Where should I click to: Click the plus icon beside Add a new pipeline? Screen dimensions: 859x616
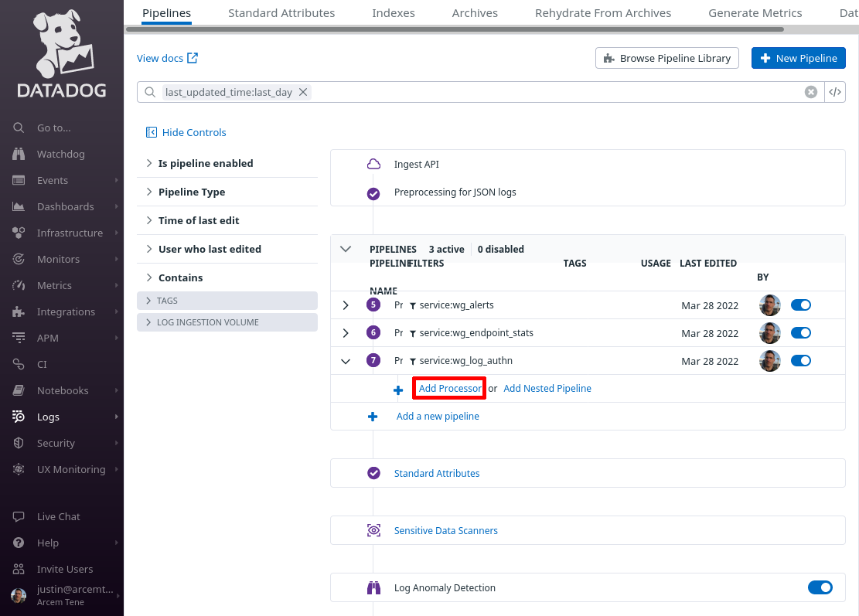(x=373, y=417)
